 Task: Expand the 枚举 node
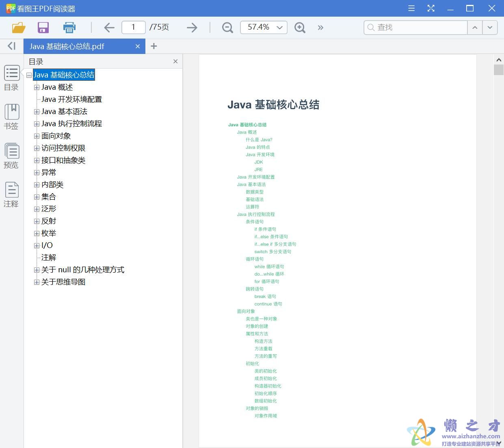pos(37,233)
